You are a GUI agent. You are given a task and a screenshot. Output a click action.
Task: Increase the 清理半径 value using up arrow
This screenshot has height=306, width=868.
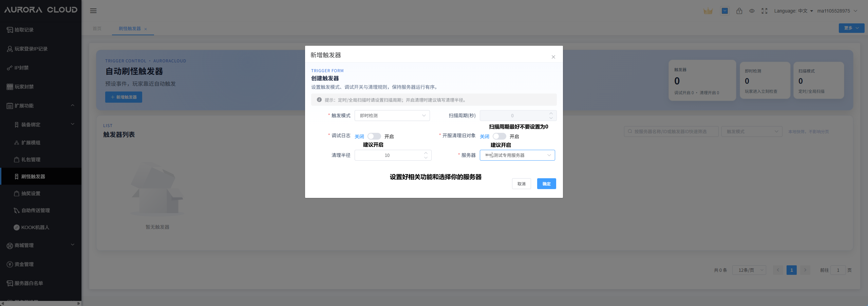426,153
